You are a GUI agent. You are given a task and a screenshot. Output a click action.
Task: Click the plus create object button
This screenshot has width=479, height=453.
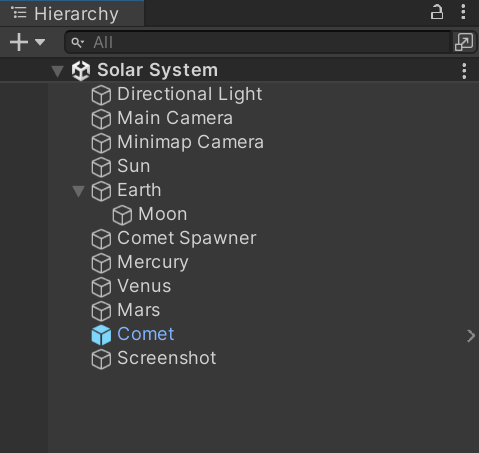coord(19,42)
